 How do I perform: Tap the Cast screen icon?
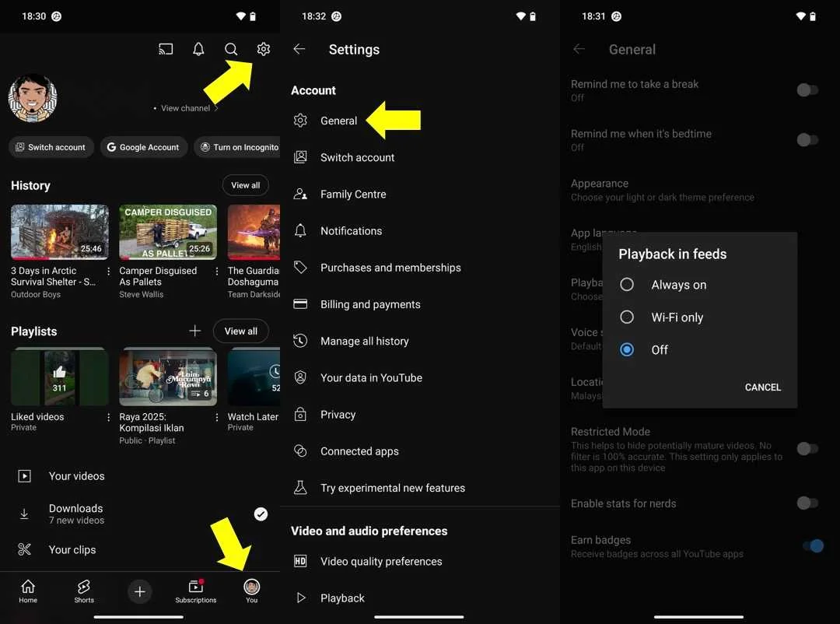[166, 49]
